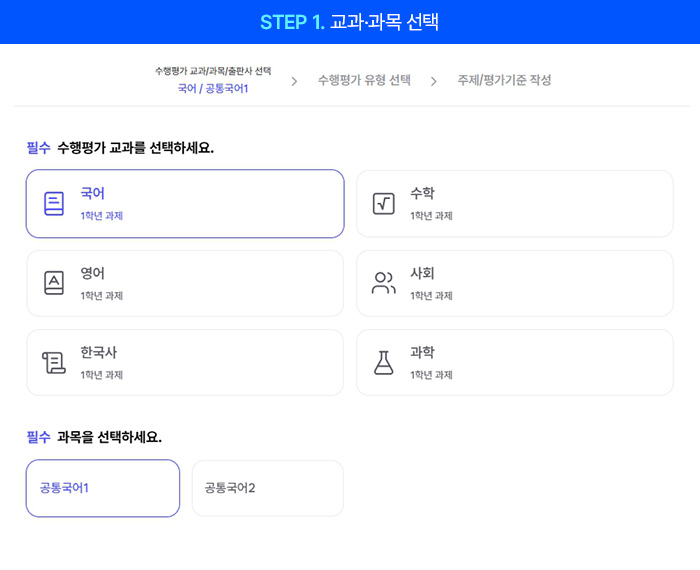The height and width of the screenshot is (570, 700).
Task: Go to 수행평가 유형 선택 step
Action: [x=364, y=80]
